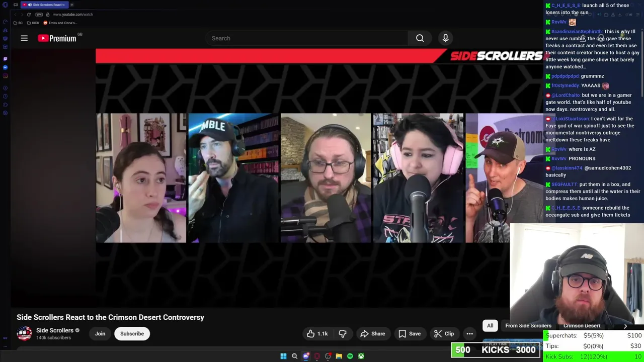Screen dimensions: 644x362
Task: Open the BC bookmarks folder
Action: point(18,23)
